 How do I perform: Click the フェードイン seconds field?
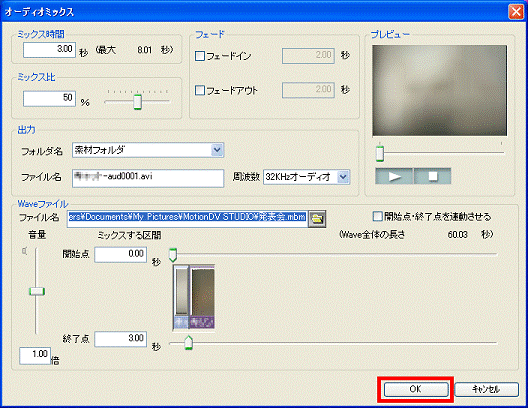click(x=308, y=56)
